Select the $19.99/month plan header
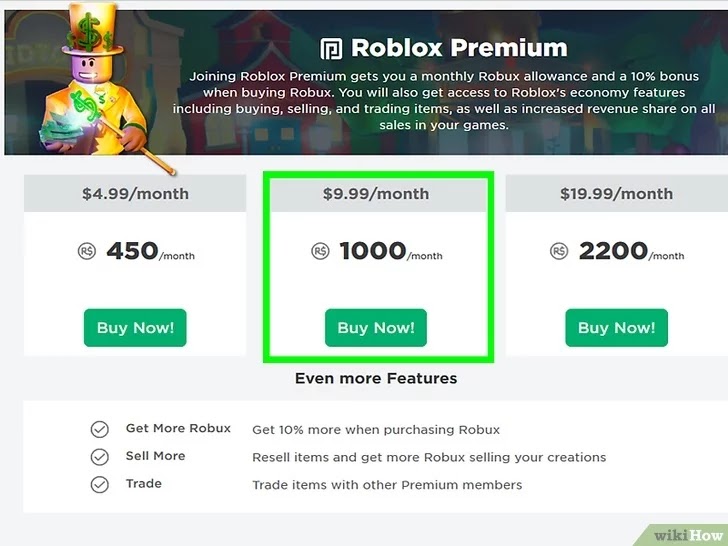728x546 pixels. pos(617,194)
